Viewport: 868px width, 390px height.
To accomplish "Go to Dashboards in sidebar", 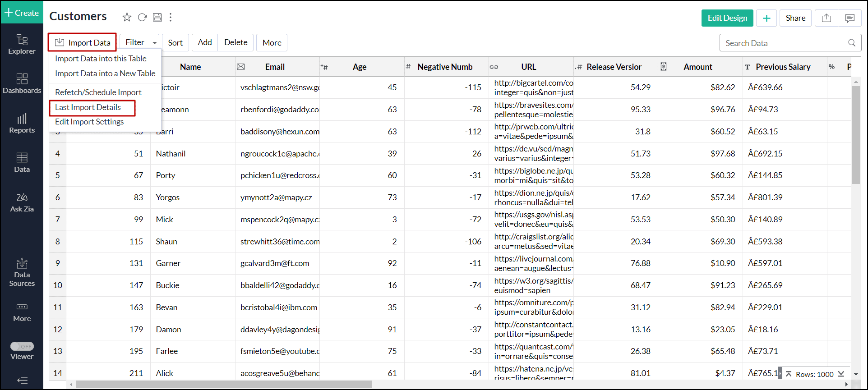I will click(x=22, y=83).
